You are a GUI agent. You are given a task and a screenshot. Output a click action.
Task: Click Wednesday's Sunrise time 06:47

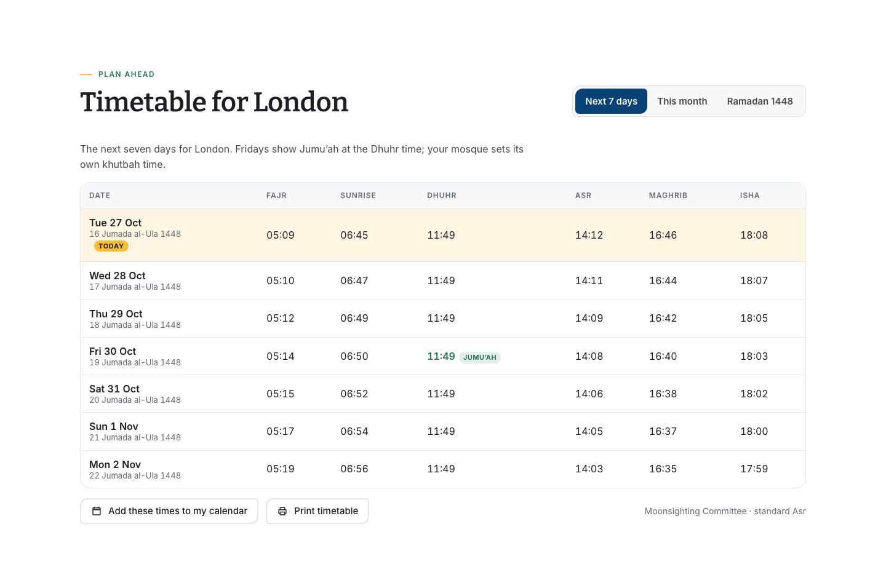(354, 280)
